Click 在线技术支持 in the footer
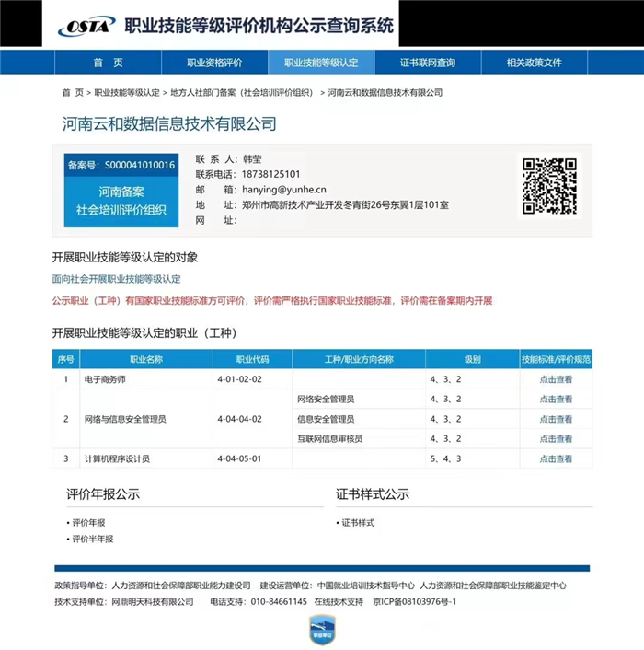644x650 pixels. pos(339,601)
